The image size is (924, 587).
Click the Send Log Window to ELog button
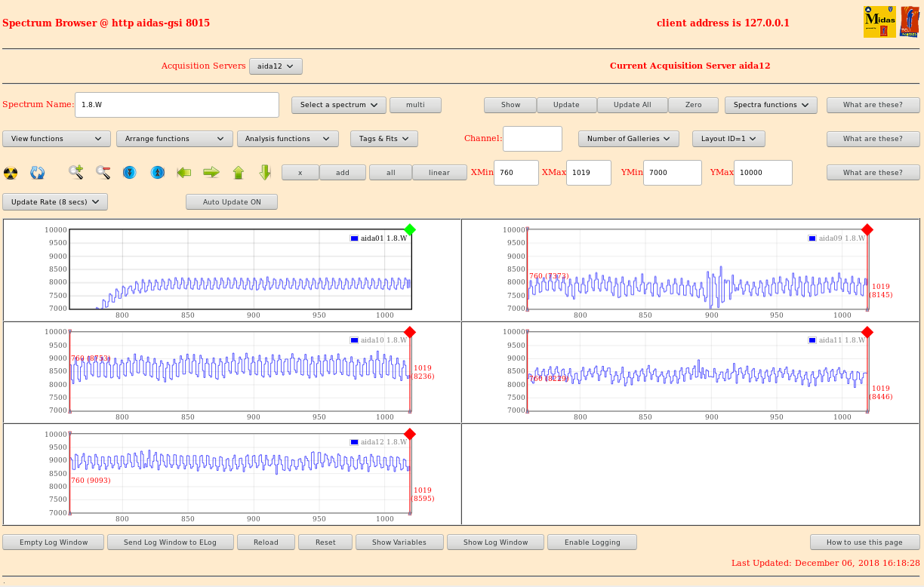click(x=170, y=542)
